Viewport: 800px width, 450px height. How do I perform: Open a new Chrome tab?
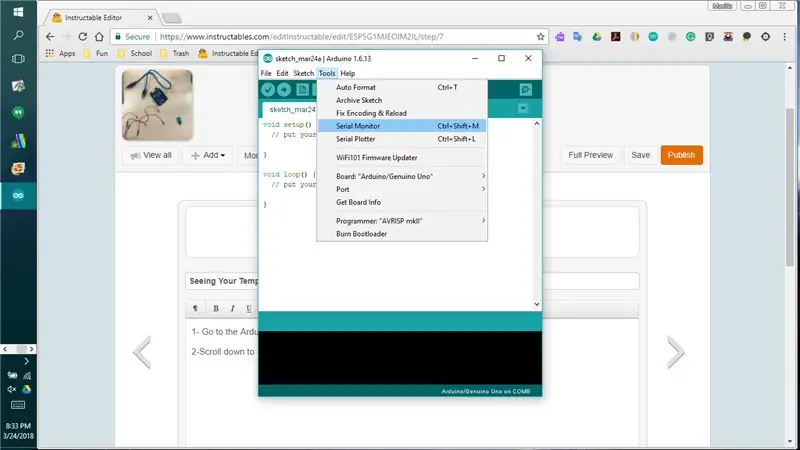(x=171, y=18)
